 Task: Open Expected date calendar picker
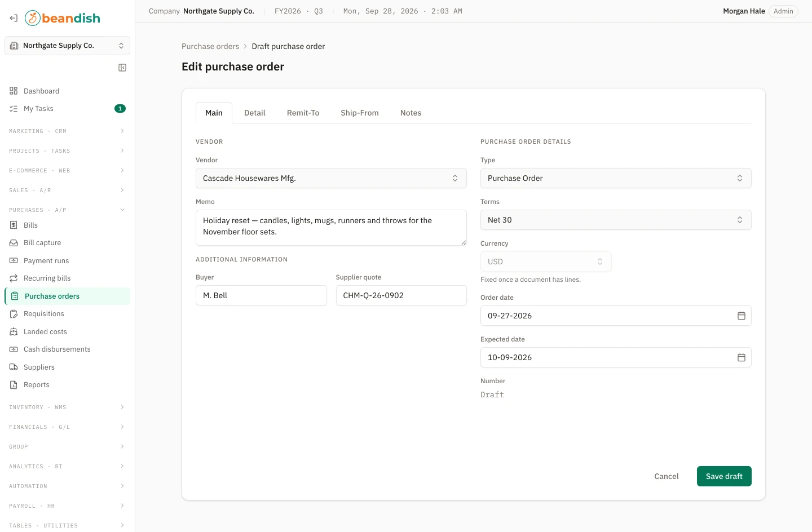(742, 357)
